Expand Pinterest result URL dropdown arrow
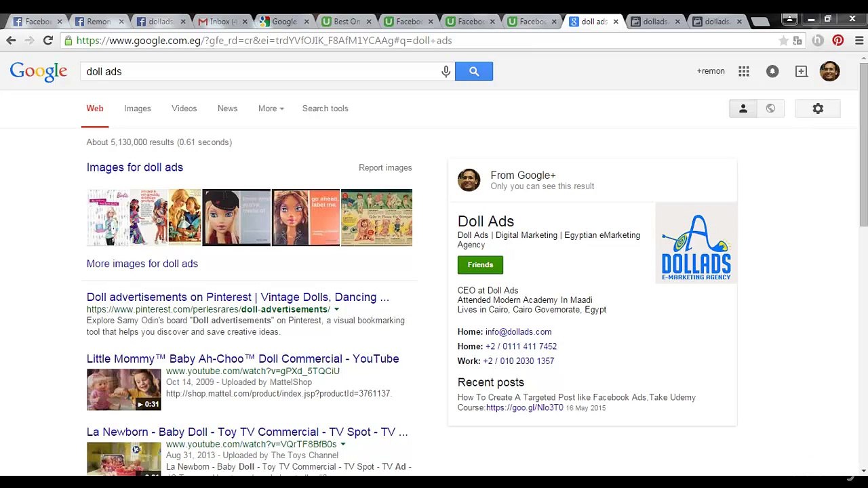The image size is (868, 488). click(x=336, y=310)
